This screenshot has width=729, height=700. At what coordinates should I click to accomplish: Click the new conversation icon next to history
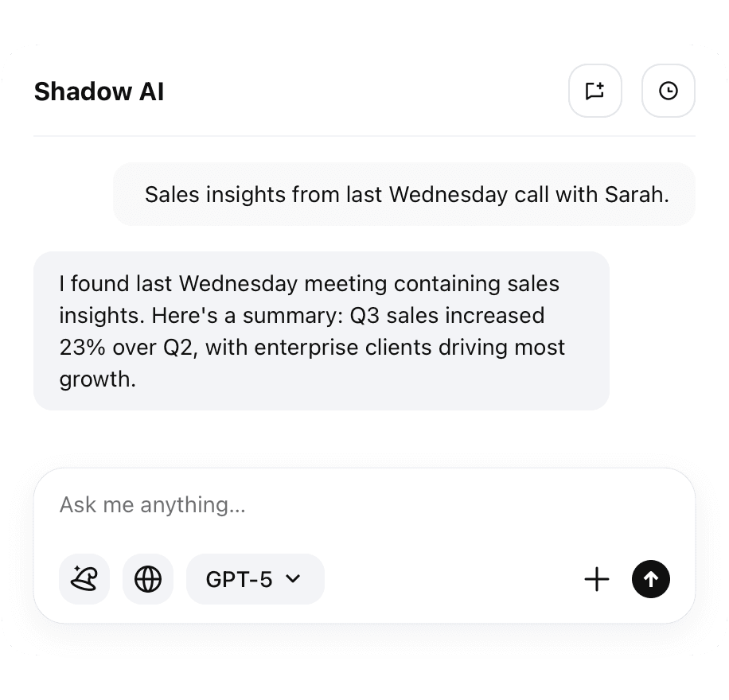coord(595,91)
